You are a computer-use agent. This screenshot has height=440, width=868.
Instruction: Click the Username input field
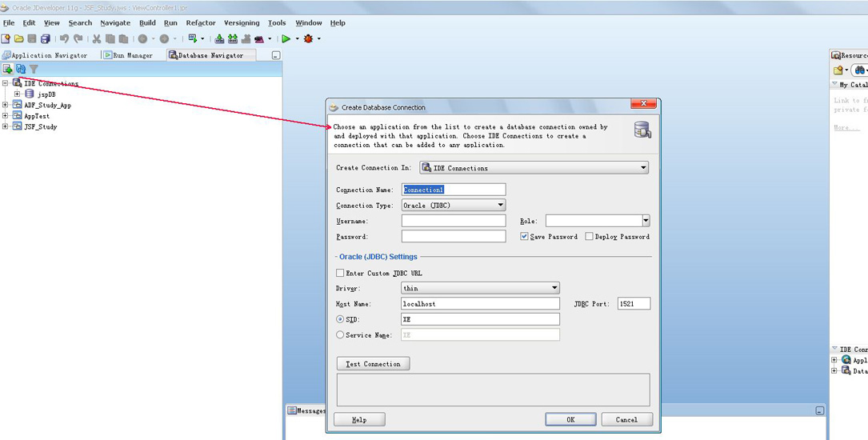pyautogui.click(x=454, y=221)
